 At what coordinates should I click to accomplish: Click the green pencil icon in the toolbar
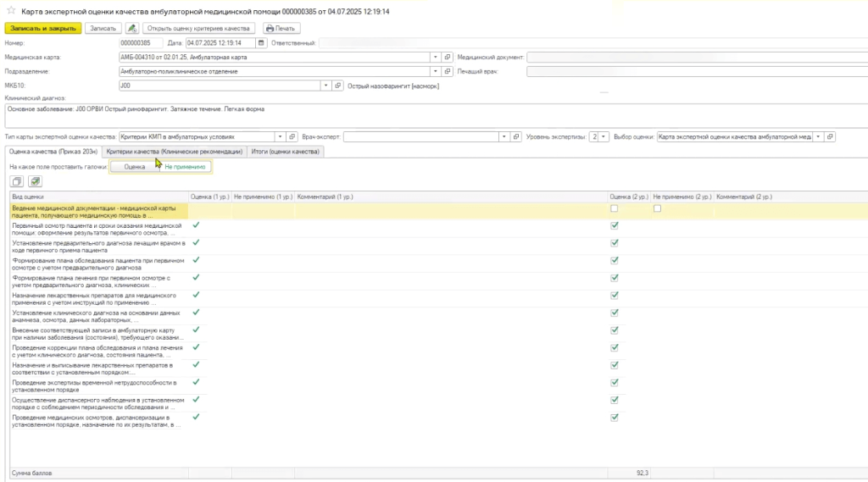pyautogui.click(x=132, y=28)
